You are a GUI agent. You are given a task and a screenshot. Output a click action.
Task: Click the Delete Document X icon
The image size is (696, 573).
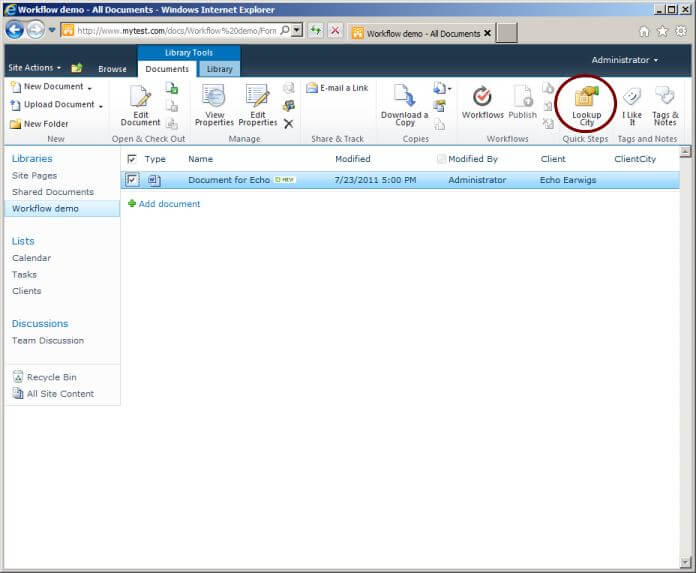click(x=289, y=124)
